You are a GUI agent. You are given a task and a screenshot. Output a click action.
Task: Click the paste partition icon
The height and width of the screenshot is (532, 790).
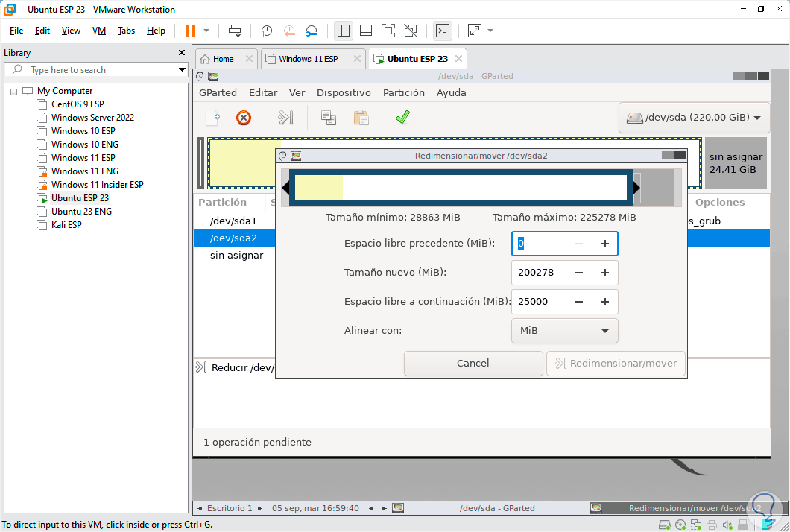pos(361,118)
